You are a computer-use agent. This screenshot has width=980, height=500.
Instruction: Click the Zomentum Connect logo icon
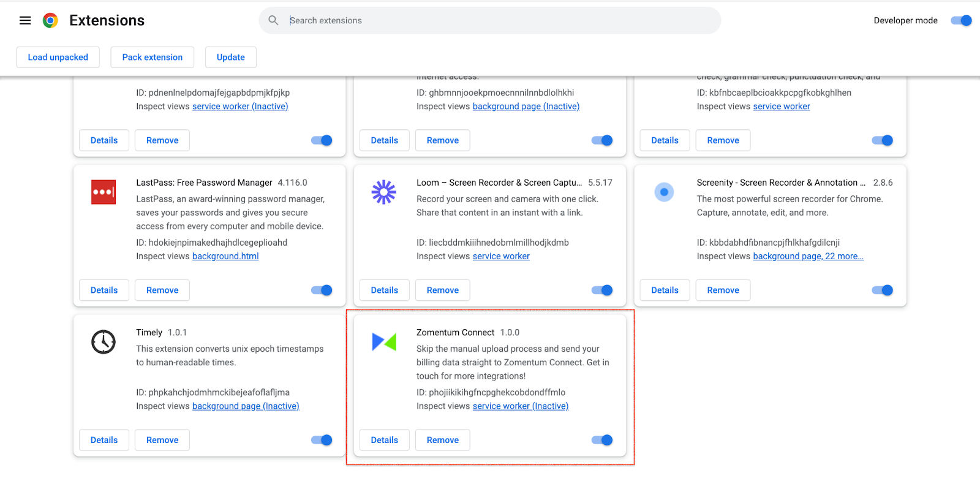(384, 342)
